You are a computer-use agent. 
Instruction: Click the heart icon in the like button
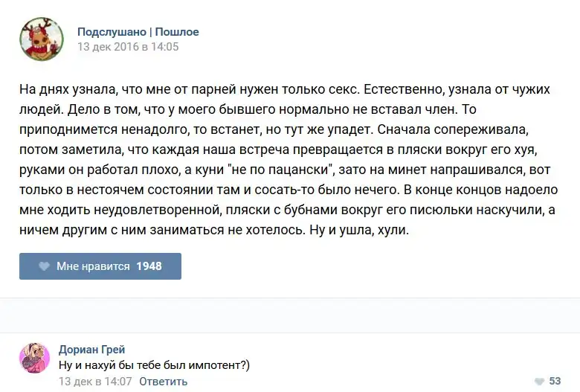click(x=44, y=266)
